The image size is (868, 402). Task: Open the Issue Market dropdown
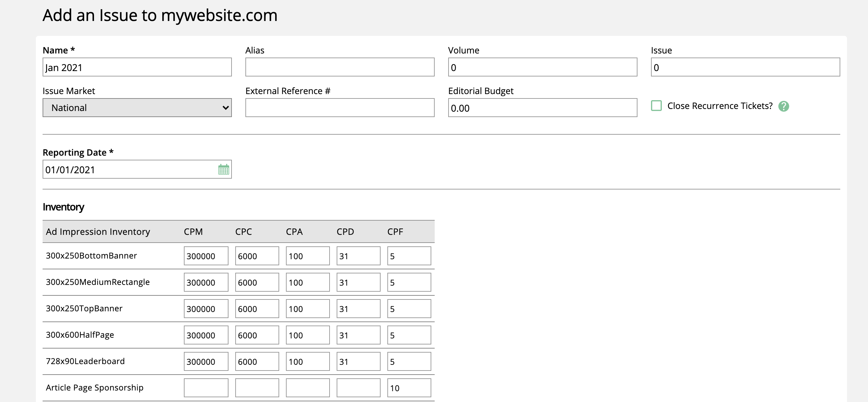point(137,108)
